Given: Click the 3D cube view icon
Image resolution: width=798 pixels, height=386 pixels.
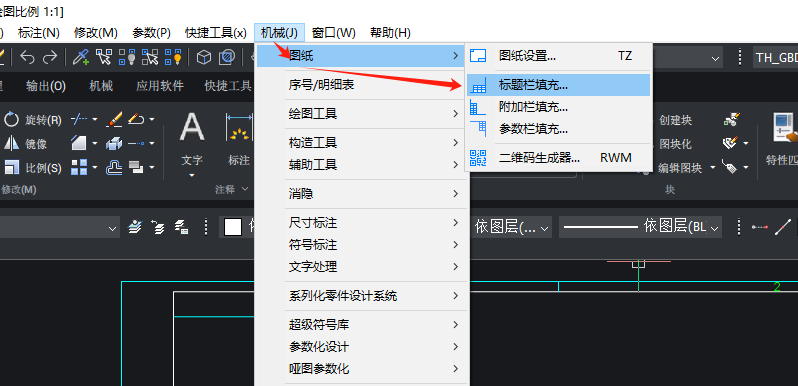Looking at the screenshot, I should click(x=204, y=58).
